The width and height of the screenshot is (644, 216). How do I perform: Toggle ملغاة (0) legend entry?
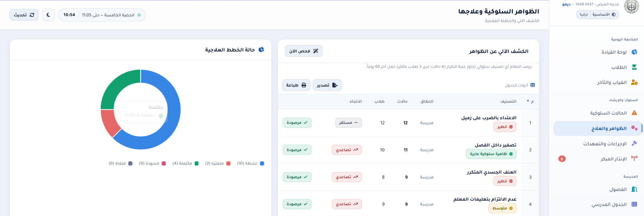[121, 163]
